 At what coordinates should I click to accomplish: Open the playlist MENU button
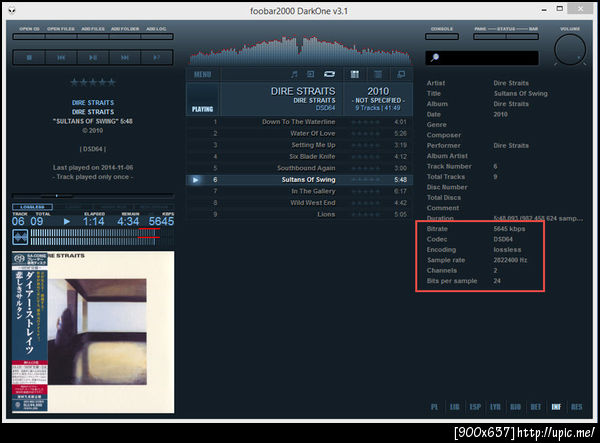click(202, 74)
